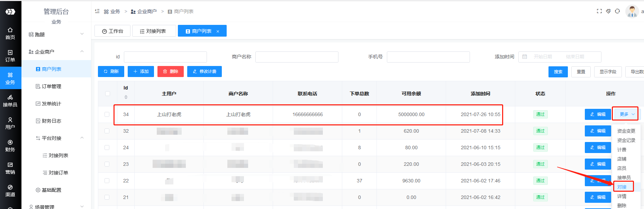This screenshot has width=644, height=209.
Task: Choose 资金记录 from dropdown menu
Action: pyautogui.click(x=626, y=140)
